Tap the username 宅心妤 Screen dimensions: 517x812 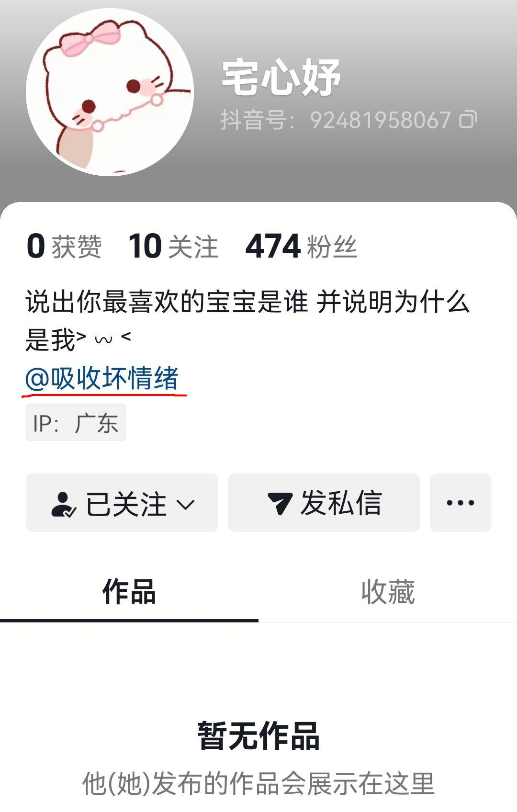(281, 78)
